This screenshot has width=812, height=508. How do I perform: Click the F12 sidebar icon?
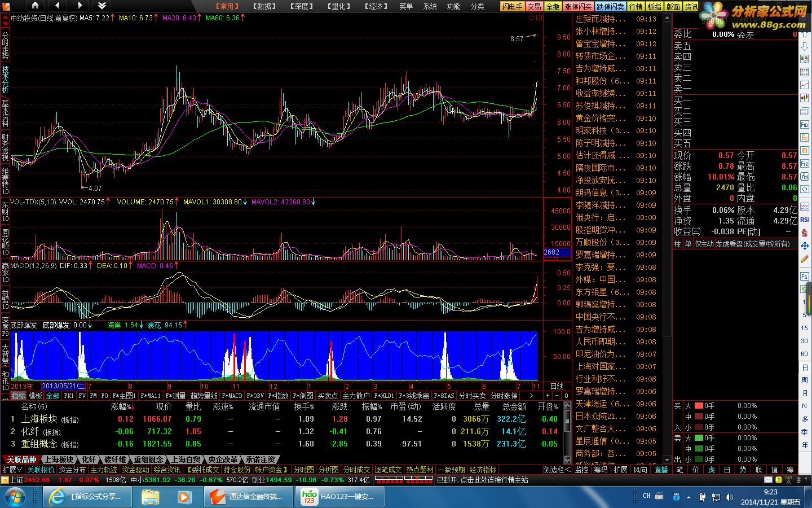tap(805, 164)
